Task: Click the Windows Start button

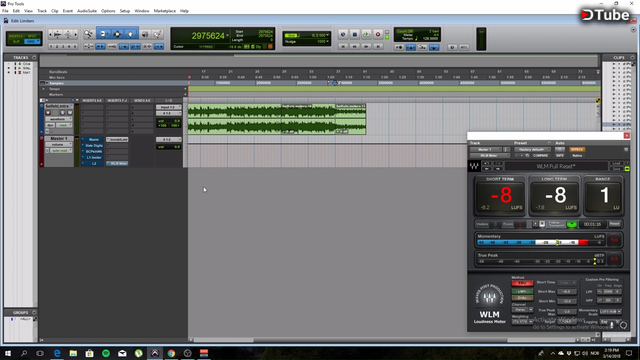Action: 8,353
